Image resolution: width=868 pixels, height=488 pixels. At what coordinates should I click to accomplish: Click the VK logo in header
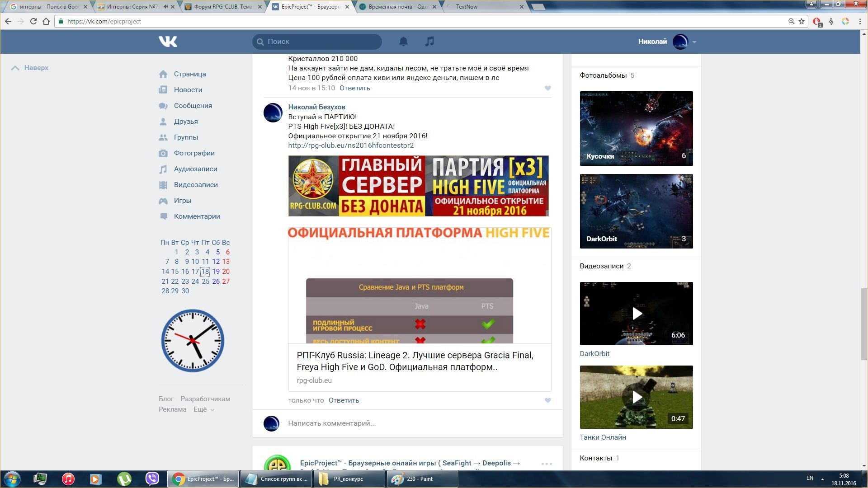pos(168,42)
